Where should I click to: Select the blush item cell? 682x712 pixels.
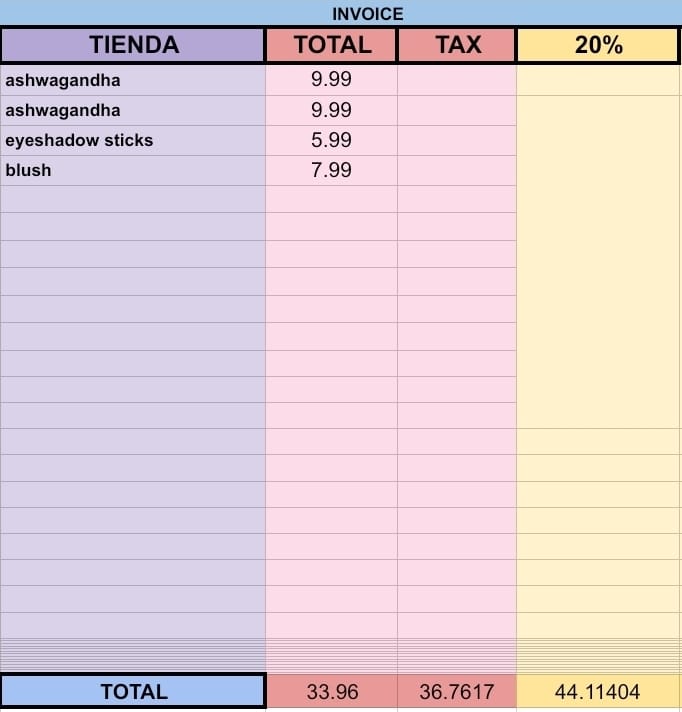pos(133,170)
